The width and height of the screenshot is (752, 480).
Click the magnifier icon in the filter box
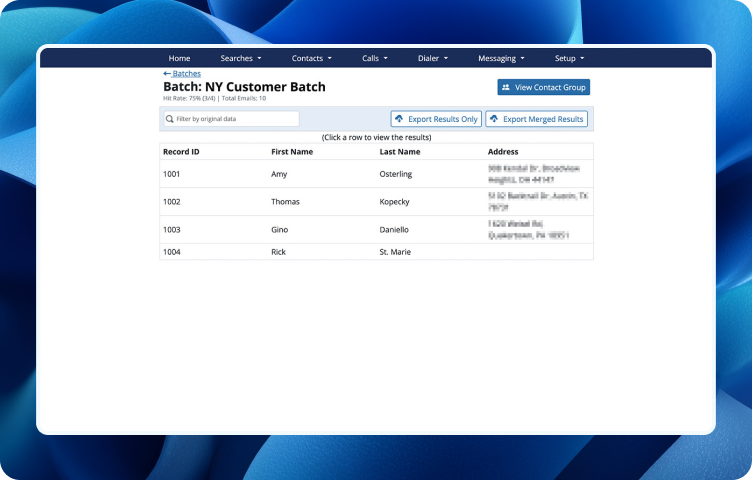(x=171, y=119)
